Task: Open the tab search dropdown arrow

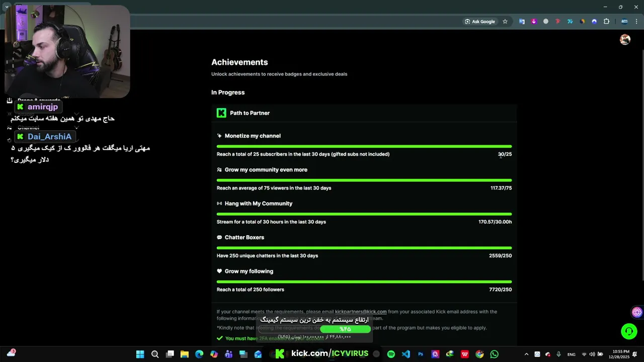Action: (7, 7)
